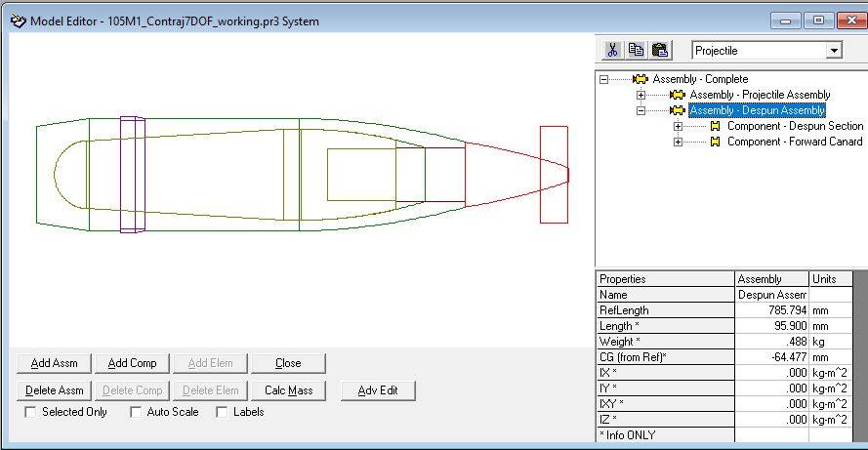Toggle the Auto Scale checkbox
Viewport: 868px width, 450px height.
pos(136,412)
